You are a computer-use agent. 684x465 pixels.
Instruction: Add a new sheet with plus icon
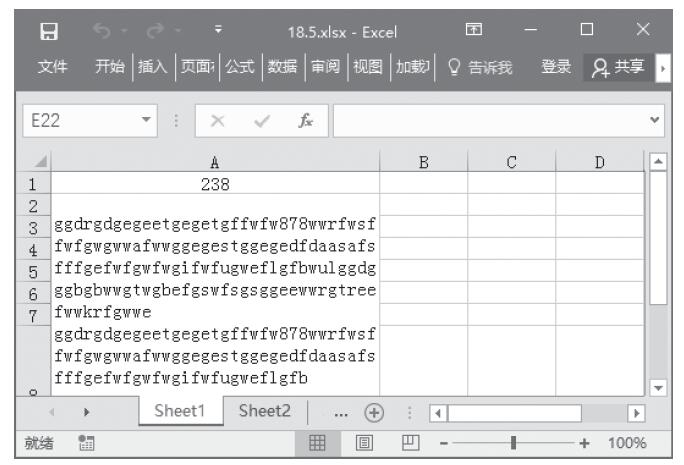(375, 412)
